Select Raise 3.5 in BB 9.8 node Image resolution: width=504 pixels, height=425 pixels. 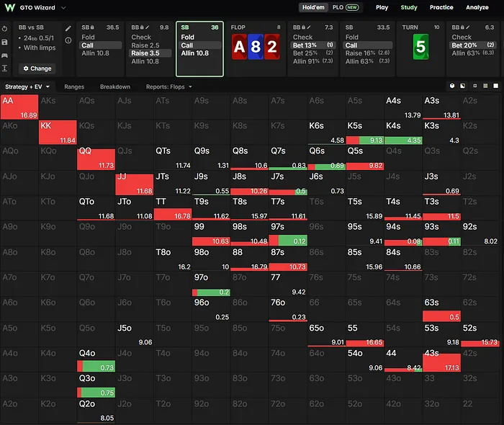click(150, 53)
